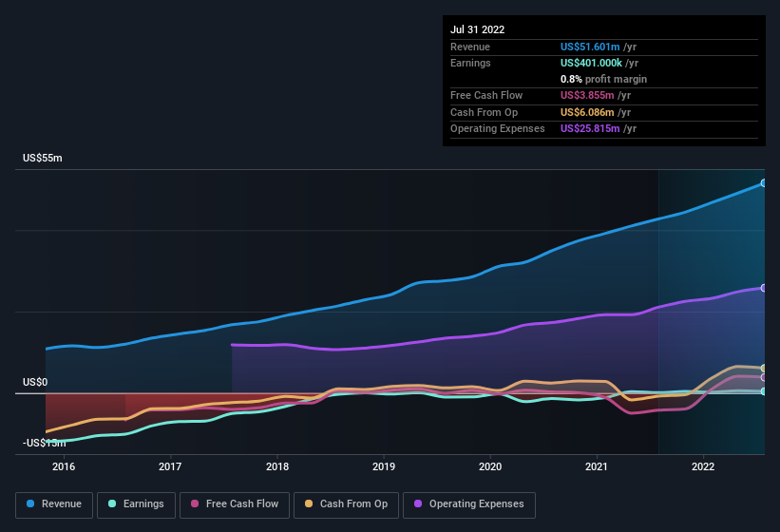Click the US$55m y-axis label
The image size is (780, 532).
43,158
